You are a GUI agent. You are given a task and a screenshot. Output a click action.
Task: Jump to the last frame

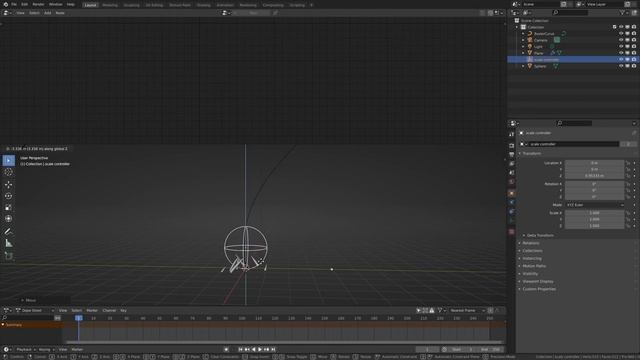point(273,349)
